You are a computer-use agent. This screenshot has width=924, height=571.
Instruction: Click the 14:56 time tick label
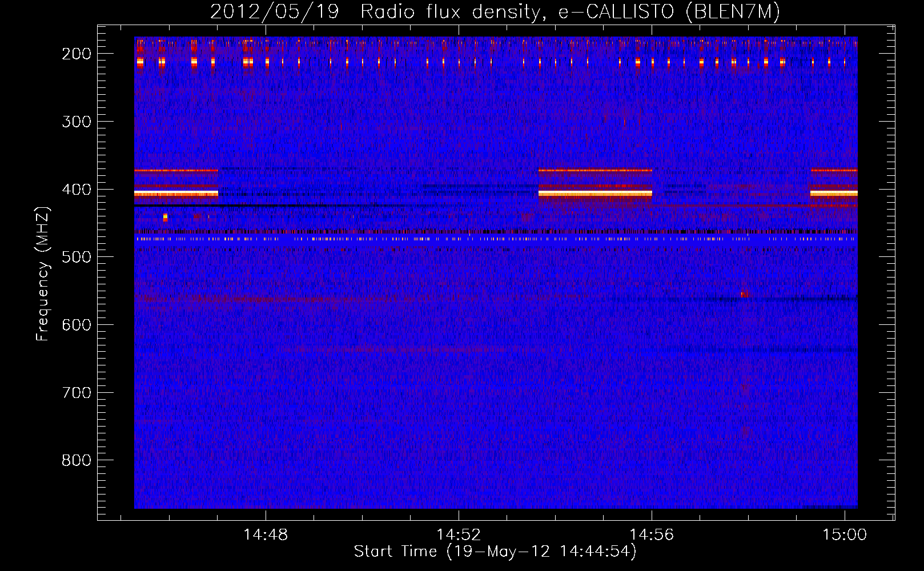tap(652, 534)
